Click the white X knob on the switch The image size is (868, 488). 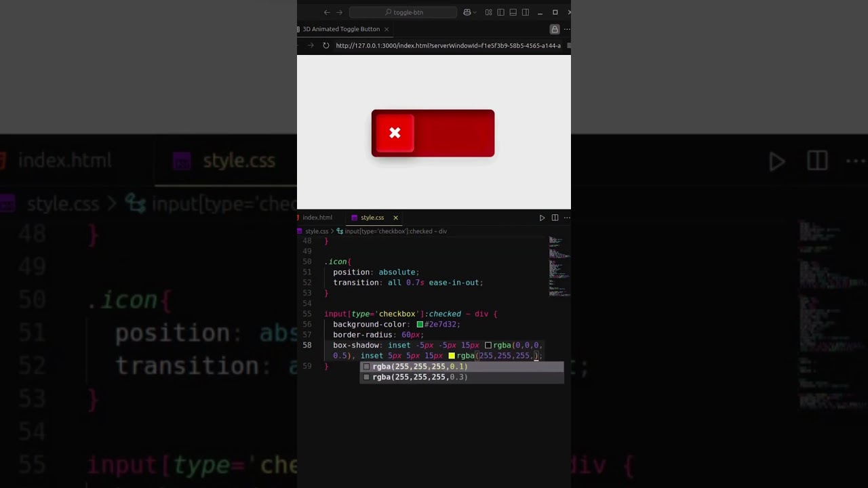click(x=395, y=133)
